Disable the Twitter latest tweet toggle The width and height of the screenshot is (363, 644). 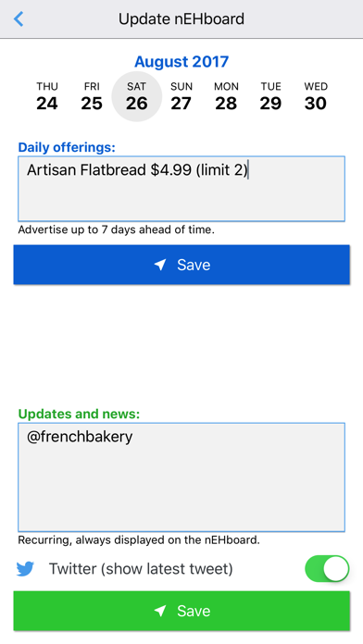327,569
